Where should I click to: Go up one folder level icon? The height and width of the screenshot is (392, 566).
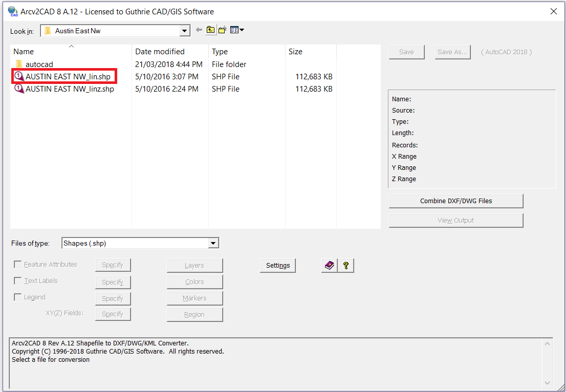coord(210,30)
